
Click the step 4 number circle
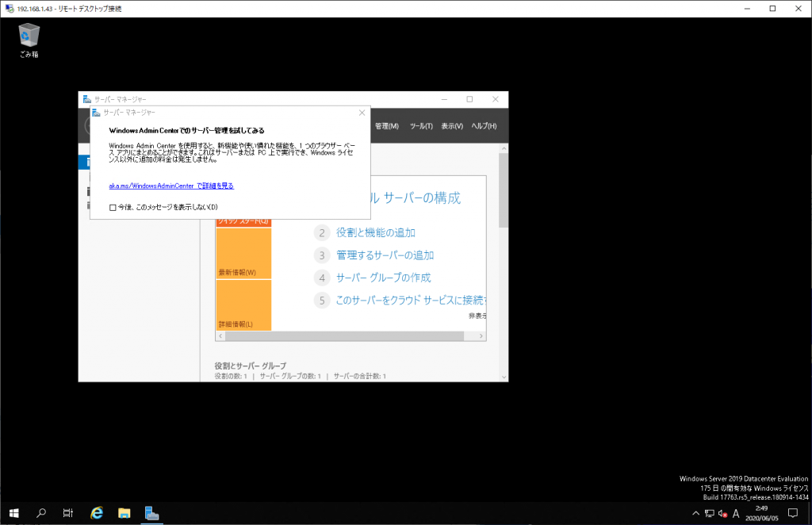click(322, 278)
